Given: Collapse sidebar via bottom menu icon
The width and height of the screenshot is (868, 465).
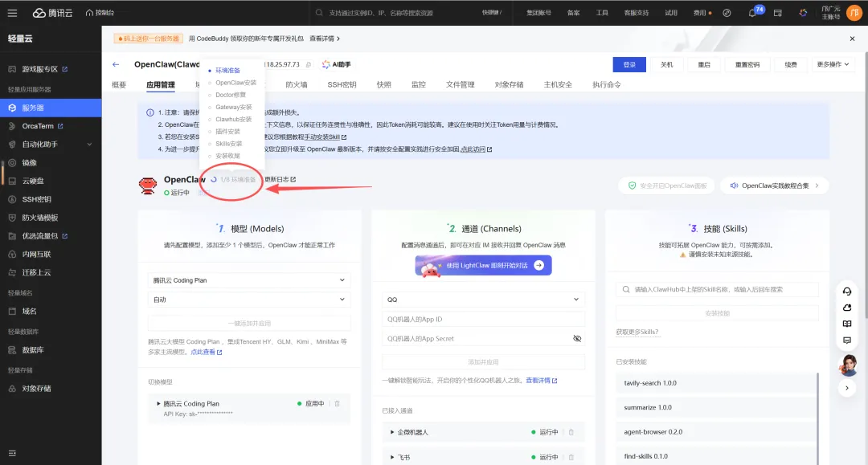Looking at the screenshot, I should [x=12, y=454].
